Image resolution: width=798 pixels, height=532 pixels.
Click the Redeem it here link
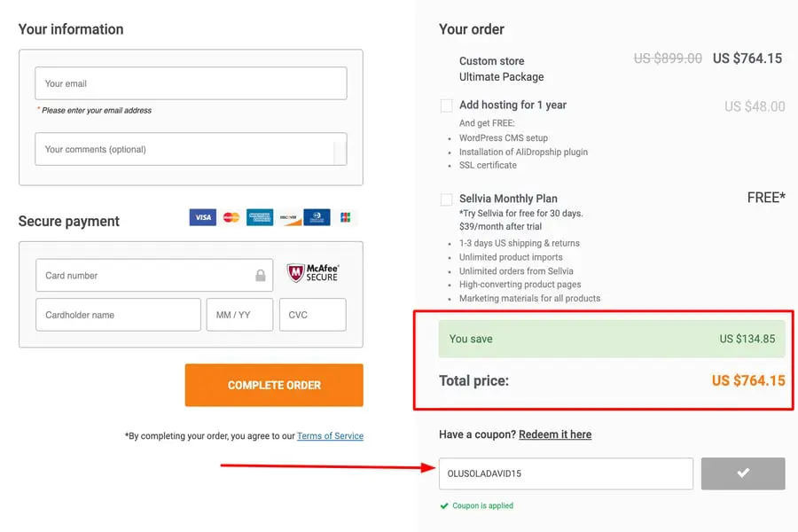pyautogui.click(x=555, y=434)
